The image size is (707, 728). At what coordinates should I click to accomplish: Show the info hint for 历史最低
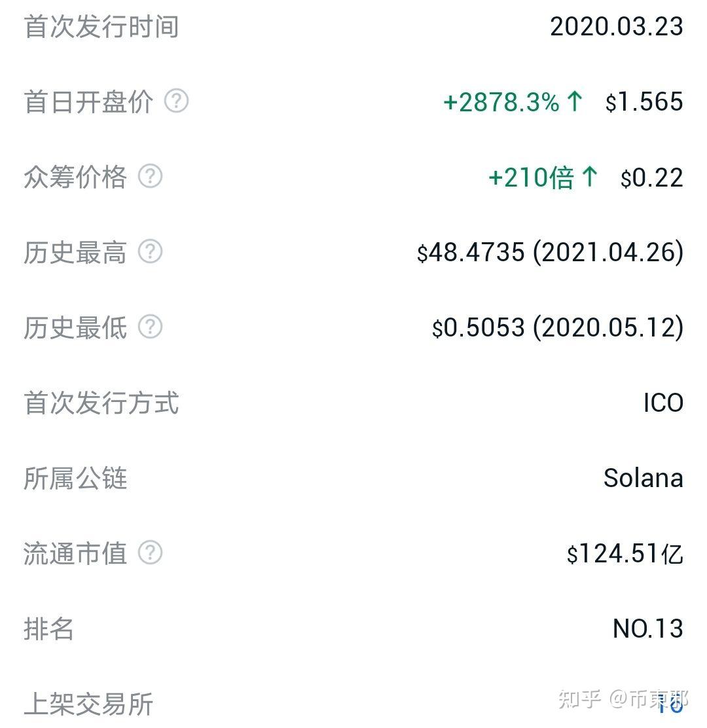[150, 327]
